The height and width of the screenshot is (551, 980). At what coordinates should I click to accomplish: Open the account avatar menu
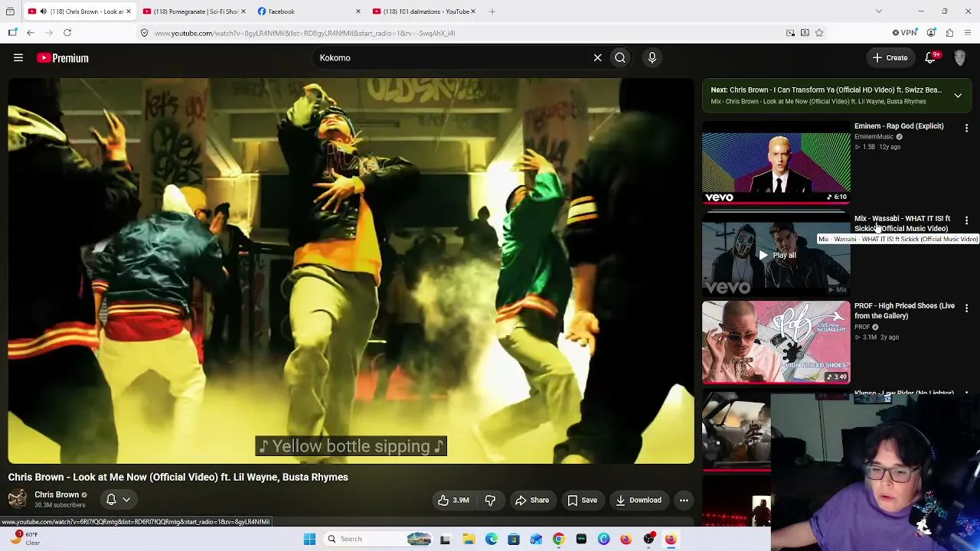pyautogui.click(x=960, y=57)
